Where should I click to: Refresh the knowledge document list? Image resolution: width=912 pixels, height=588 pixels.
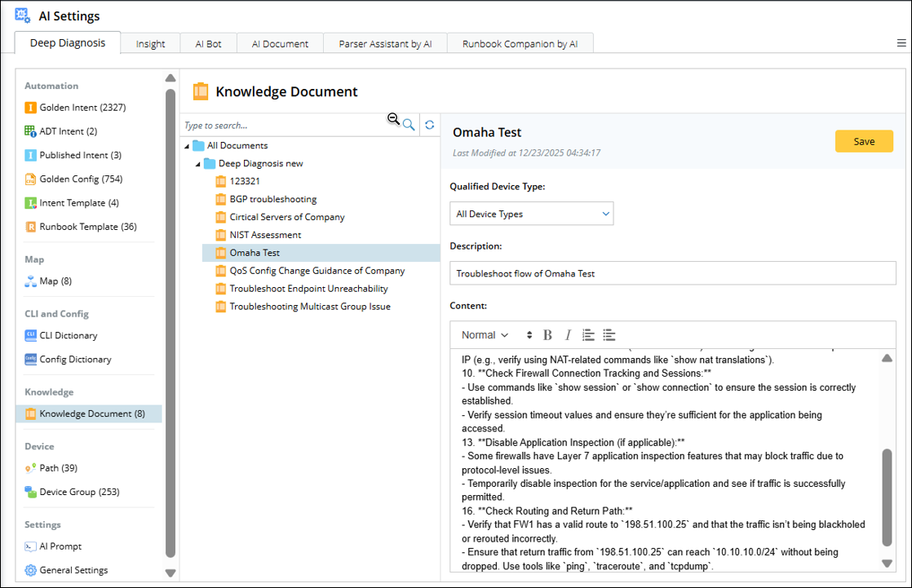(430, 125)
